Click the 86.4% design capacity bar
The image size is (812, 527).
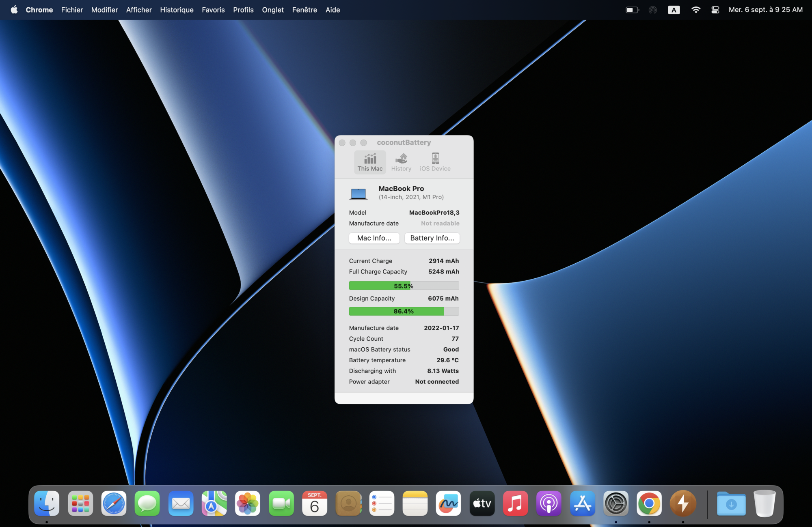click(x=404, y=311)
